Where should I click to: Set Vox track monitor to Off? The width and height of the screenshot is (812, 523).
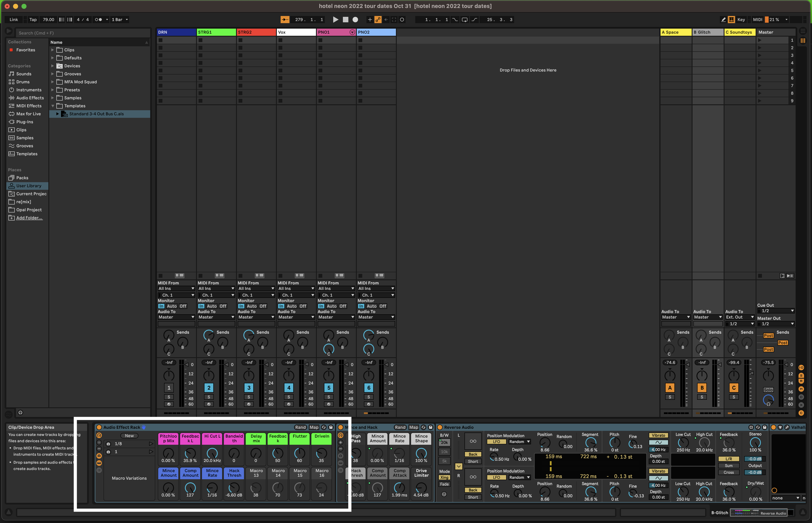[303, 306]
